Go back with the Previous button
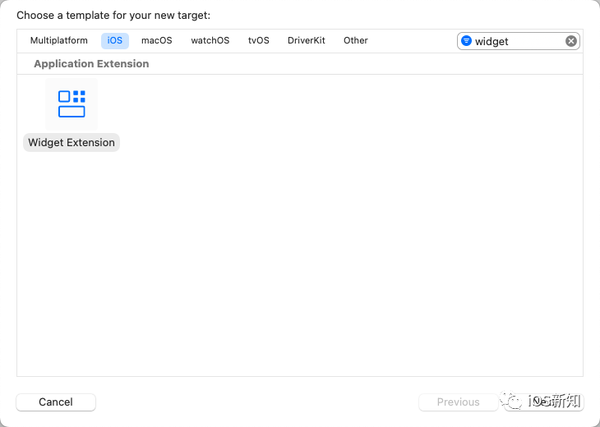600x427 pixels. (458, 402)
